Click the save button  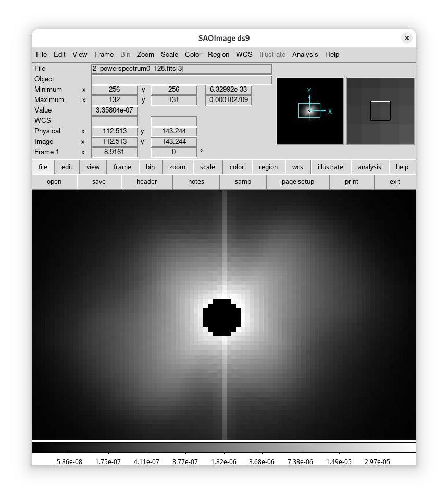(x=98, y=182)
